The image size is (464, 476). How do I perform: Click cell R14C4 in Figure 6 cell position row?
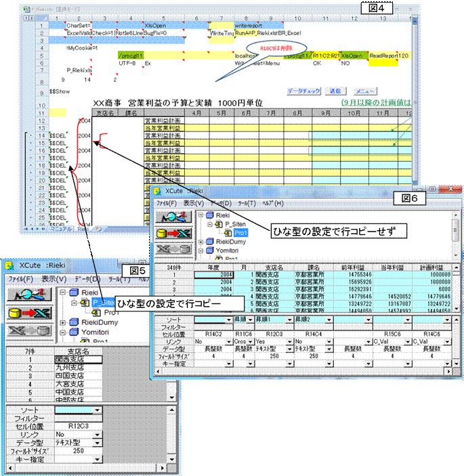[x=314, y=334]
